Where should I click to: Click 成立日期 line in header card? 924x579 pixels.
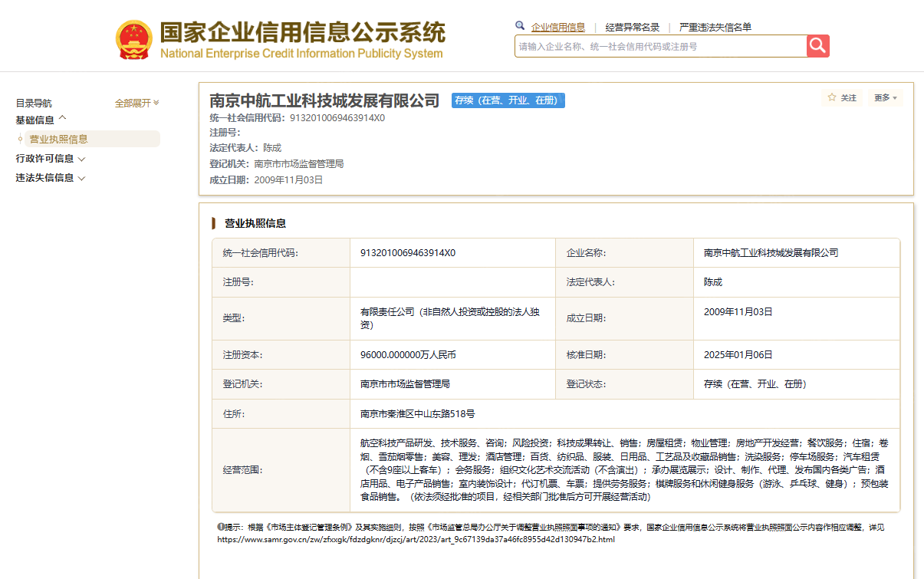[x=266, y=180]
